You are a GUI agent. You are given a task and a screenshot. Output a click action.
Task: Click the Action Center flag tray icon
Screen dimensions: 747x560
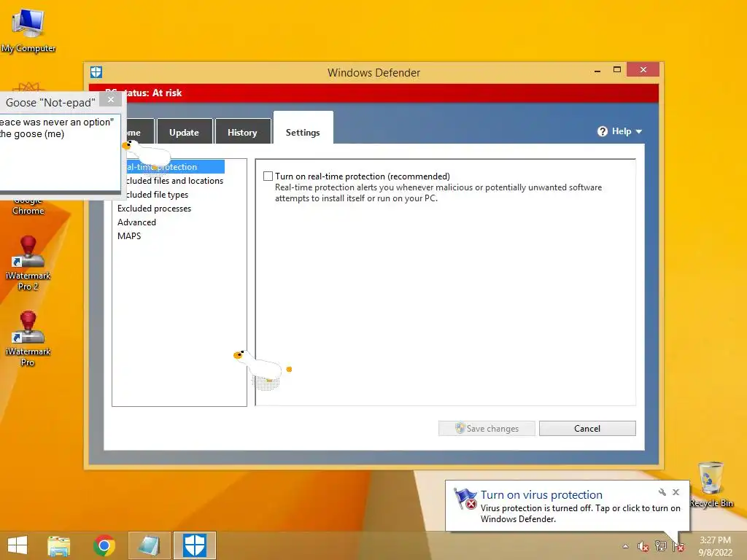(678, 546)
